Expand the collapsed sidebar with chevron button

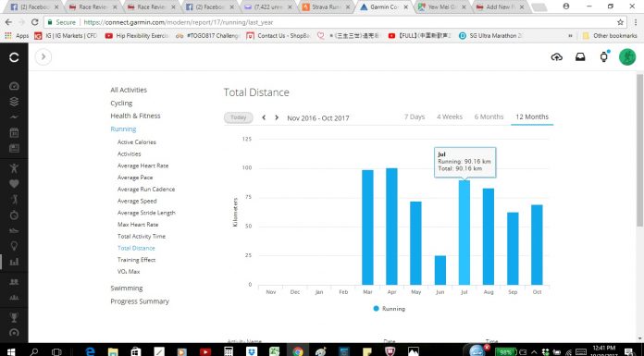click(43, 56)
